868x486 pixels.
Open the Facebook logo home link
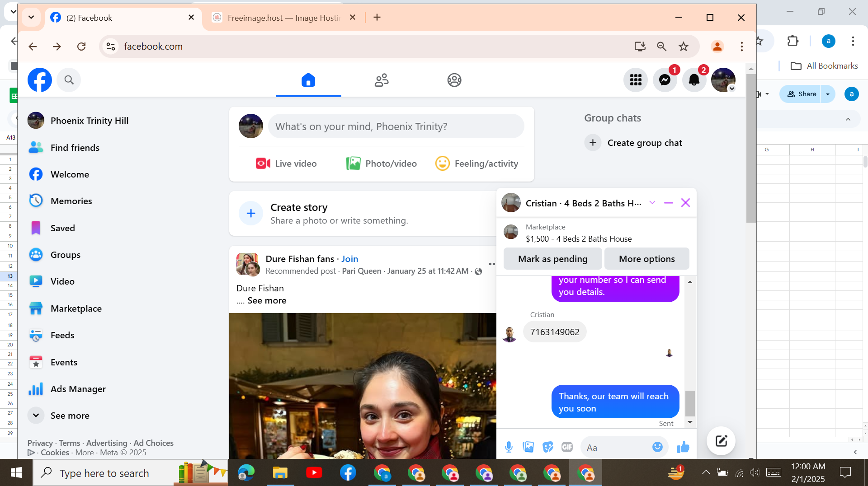pos(40,80)
